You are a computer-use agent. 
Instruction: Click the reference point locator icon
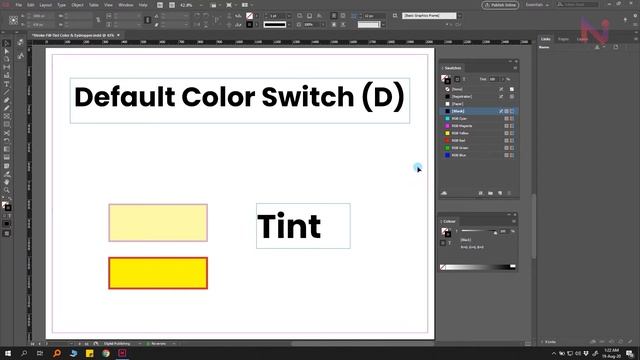[x=13, y=20]
